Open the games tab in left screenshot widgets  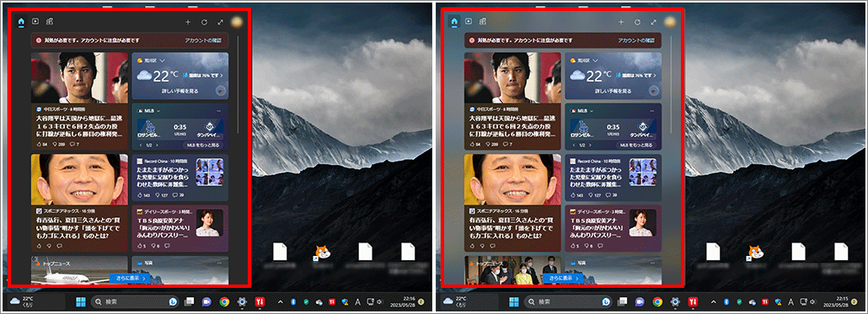[50, 22]
